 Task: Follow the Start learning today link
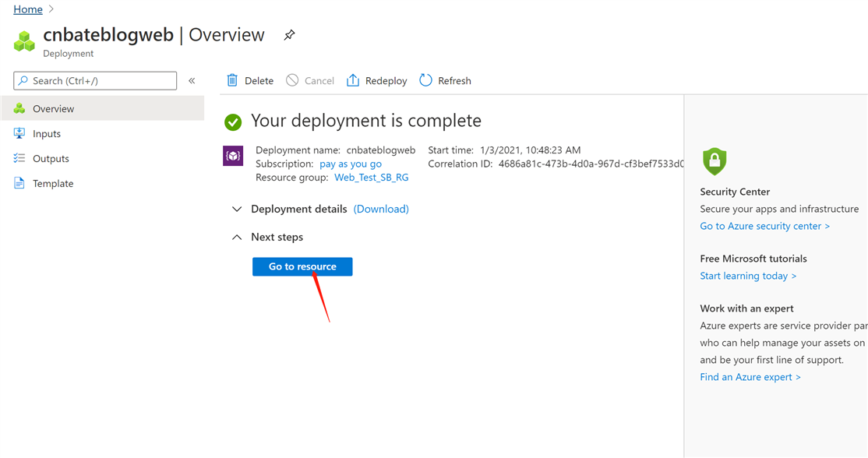point(748,276)
